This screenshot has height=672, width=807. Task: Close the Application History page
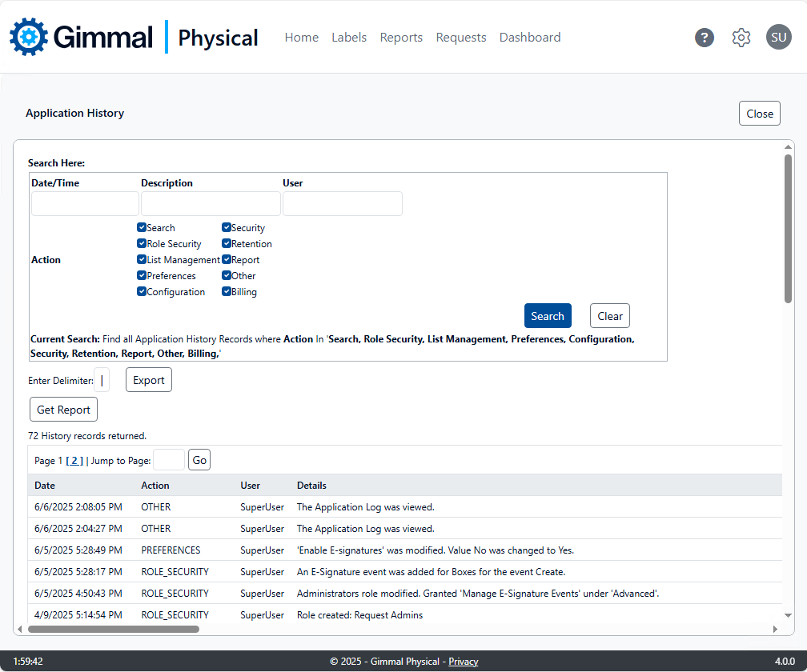coord(760,114)
